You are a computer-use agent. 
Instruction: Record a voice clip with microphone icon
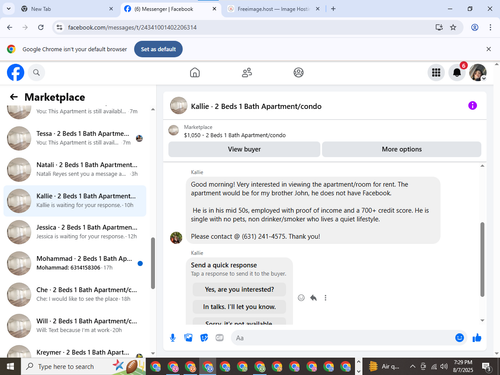pyautogui.click(x=173, y=338)
